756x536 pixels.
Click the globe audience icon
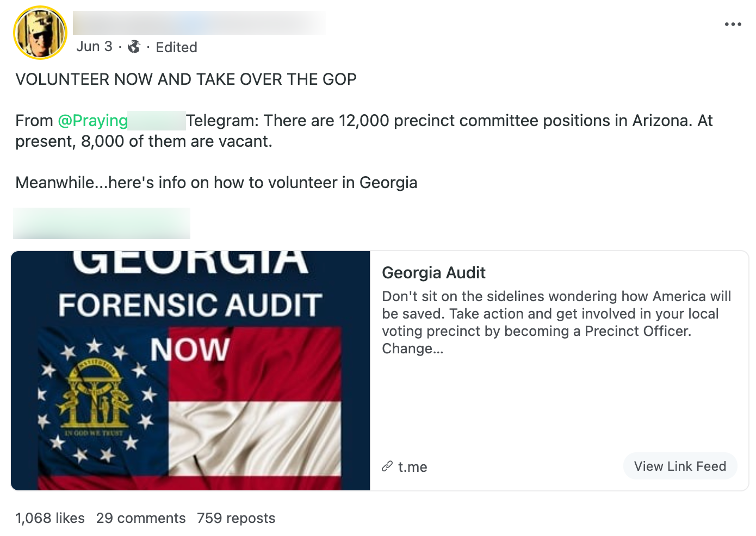[134, 47]
